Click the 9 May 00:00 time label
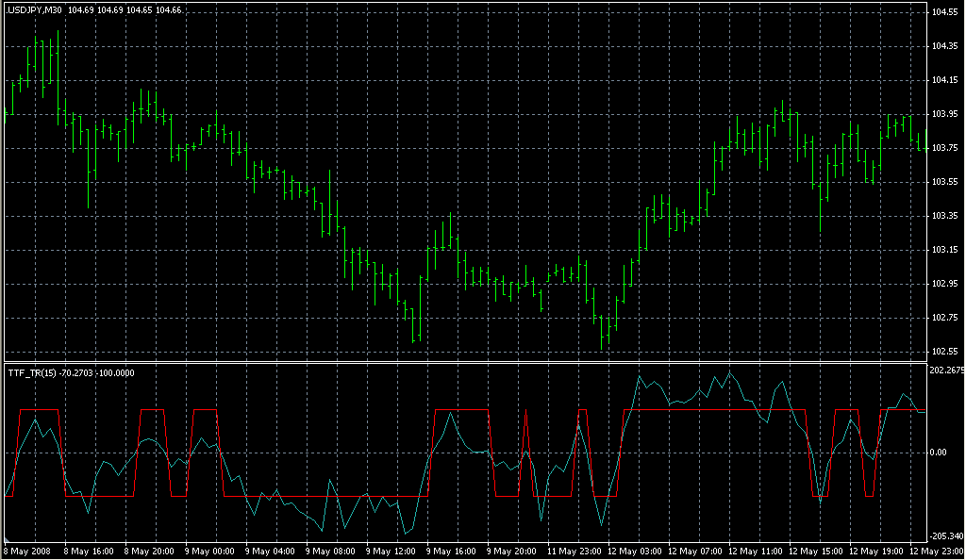Image resolution: width=966 pixels, height=560 pixels. 210,551
